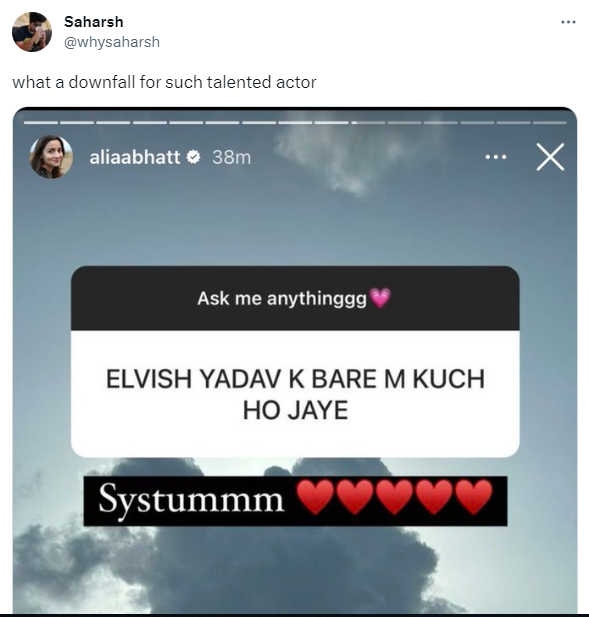
Task: Click the Saharsh display name
Action: pos(94,22)
